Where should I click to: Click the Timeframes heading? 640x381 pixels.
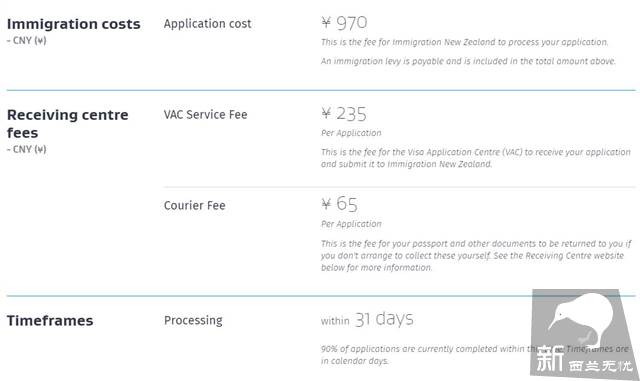[50, 321]
